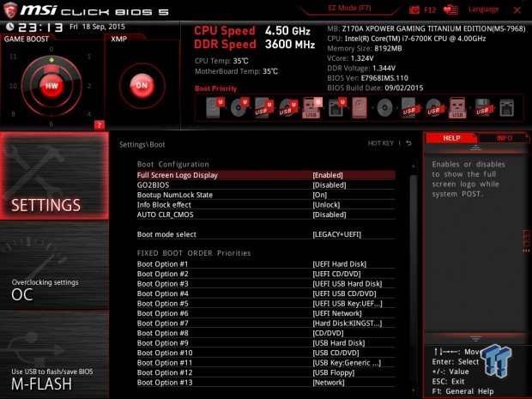Collapse help panel using top handle
The image size is (532, 399).
pyautogui.click(x=475, y=148)
